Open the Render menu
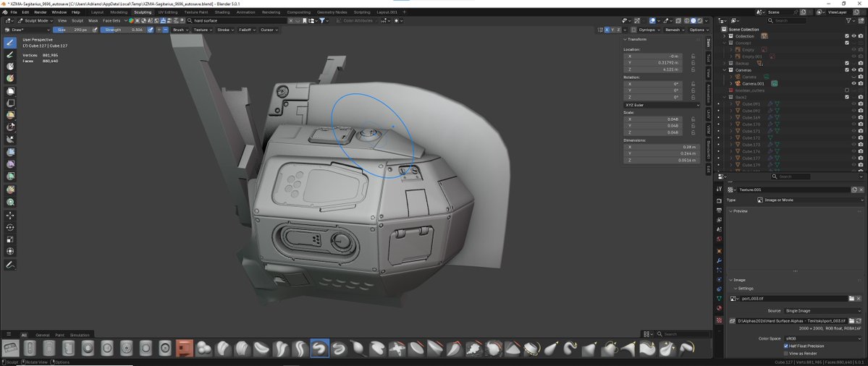The width and height of the screenshot is (868, 366). [41, 12]
